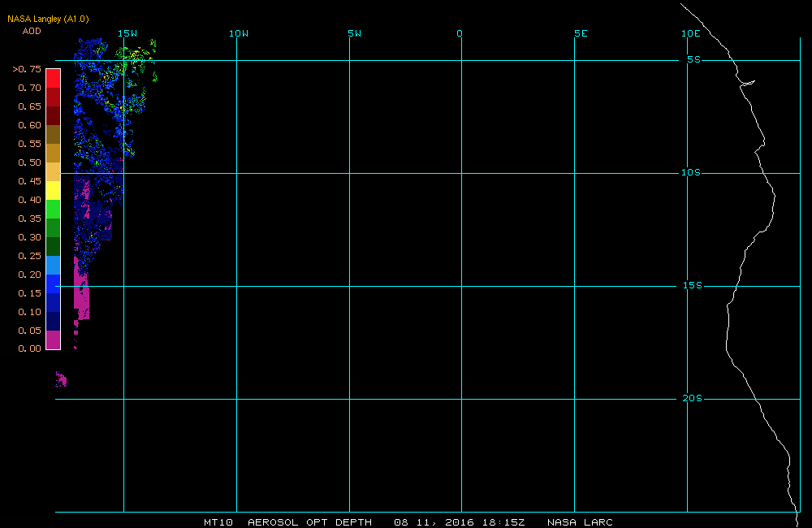Select the 5W longitude label
The height and width of the screenshot is (528, 812).
[x=355, y=33]
